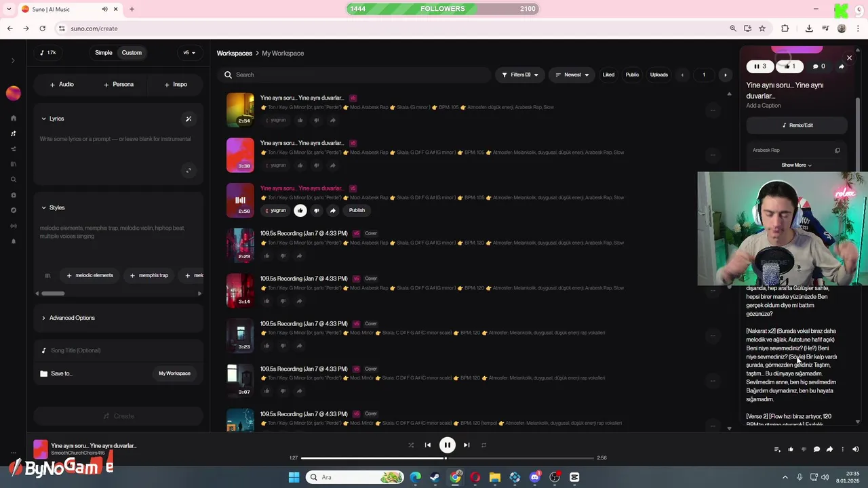
Task: Click Remix/Edit in details panel
Action: 797,125
